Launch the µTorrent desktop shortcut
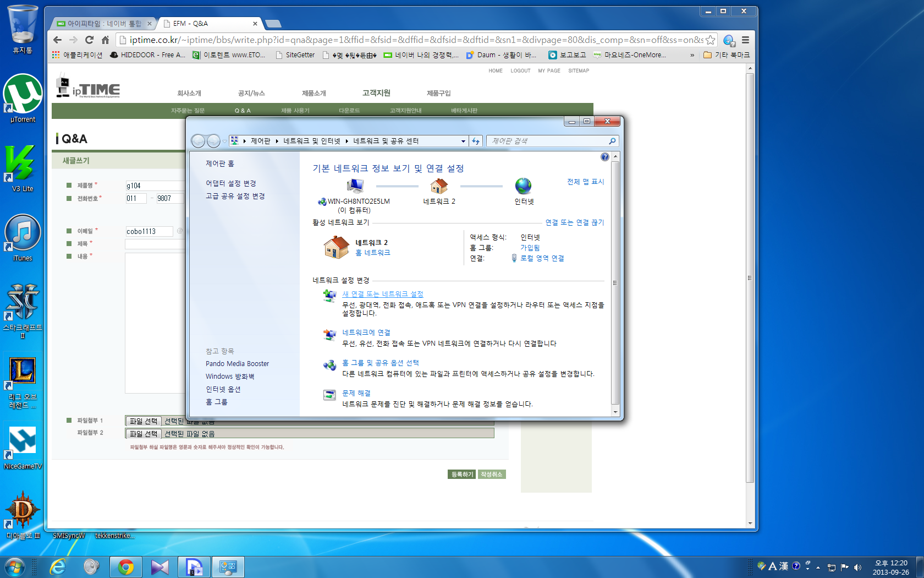924x578 pixels. point(23,98)
